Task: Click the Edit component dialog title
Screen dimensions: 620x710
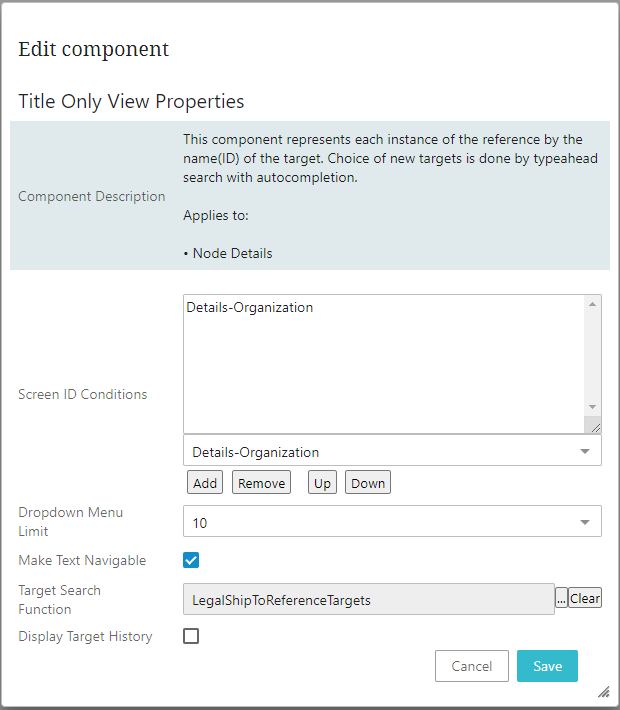Action: point(94,49)
